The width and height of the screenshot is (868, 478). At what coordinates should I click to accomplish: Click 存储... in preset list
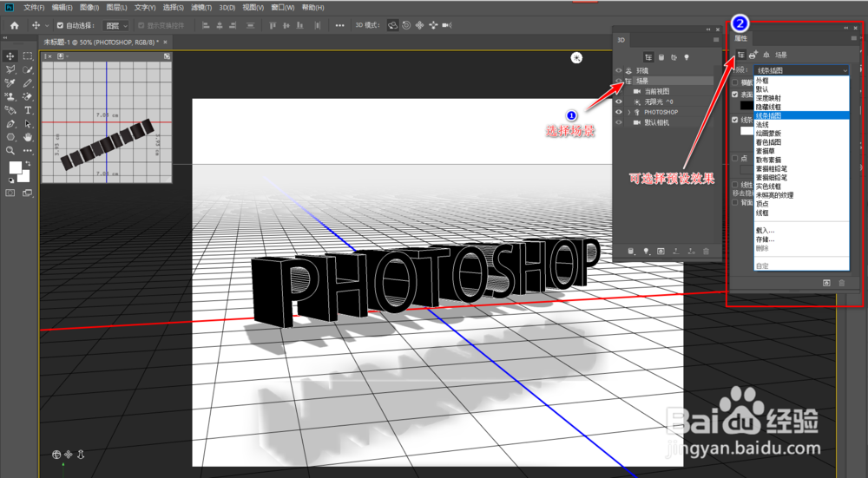pyautogui.click(x=765, y=239)
